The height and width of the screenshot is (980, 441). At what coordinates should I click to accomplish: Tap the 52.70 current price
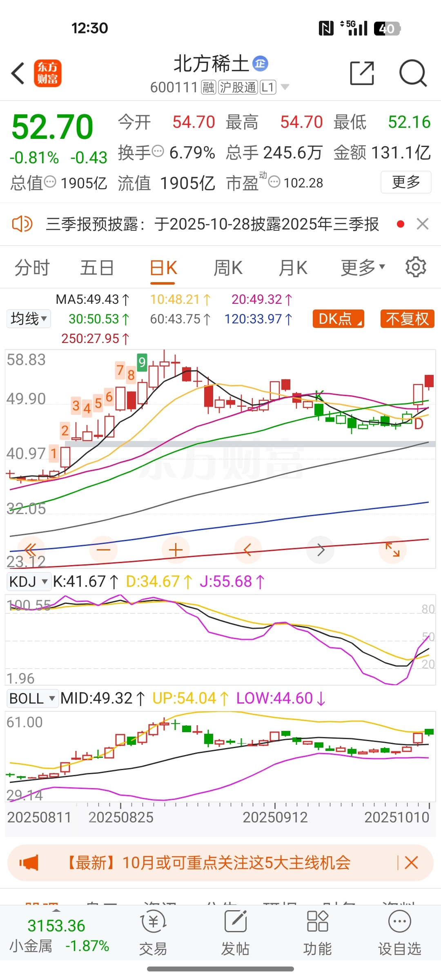[53, 127]
